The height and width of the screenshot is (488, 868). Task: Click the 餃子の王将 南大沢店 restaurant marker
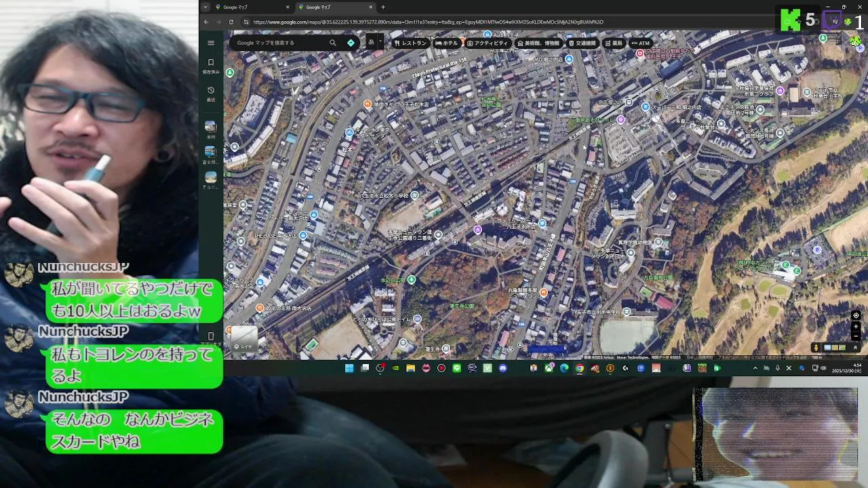tap(260, 308)
